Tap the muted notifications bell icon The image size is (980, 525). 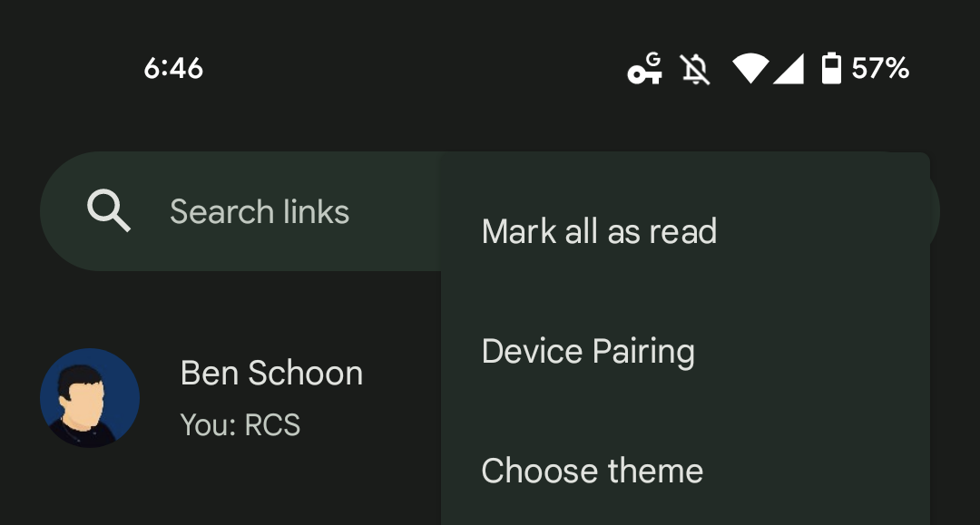point(696,69)
